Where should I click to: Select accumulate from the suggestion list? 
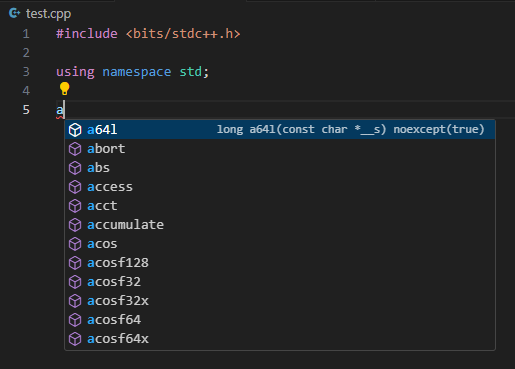280,225
